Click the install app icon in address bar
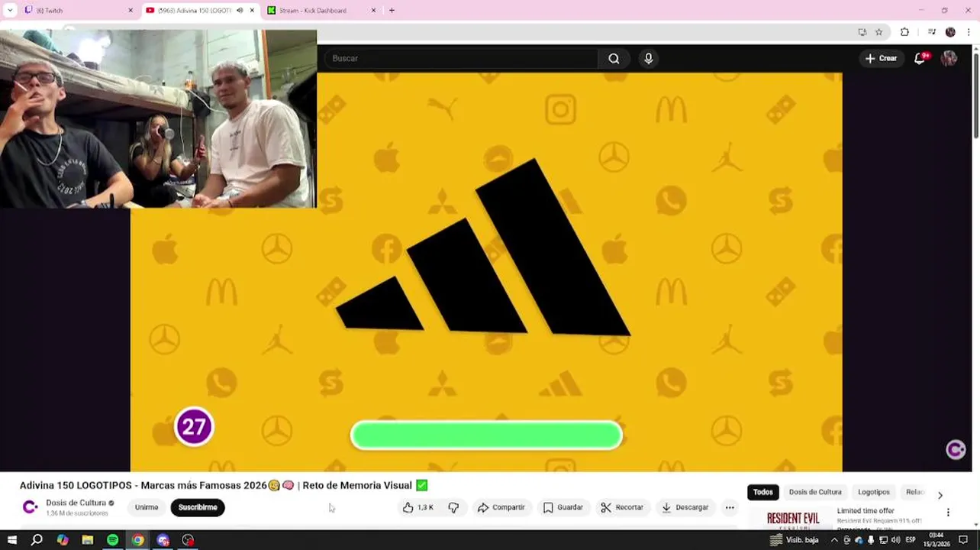Viewport: 980px width, 550px height. point(862,32)
